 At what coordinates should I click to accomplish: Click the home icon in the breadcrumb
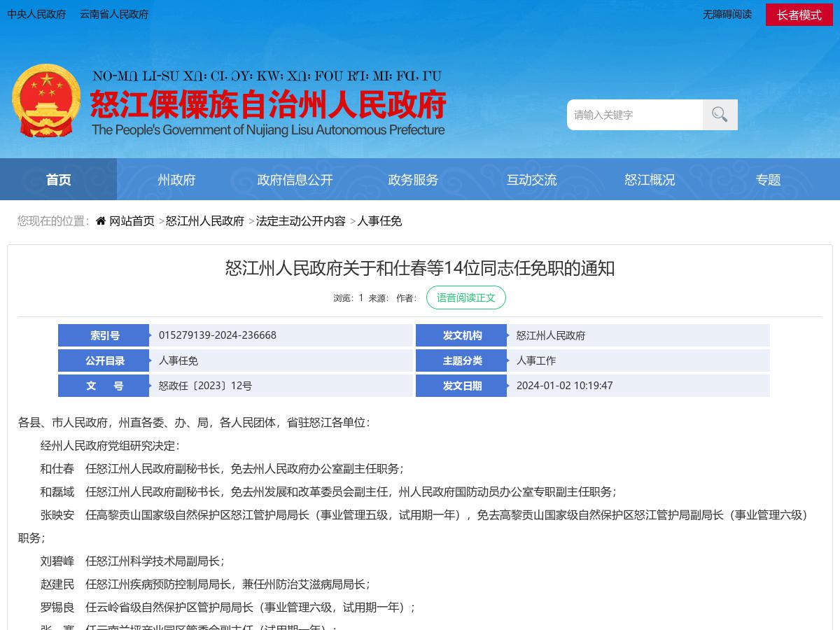coord(100,220)
